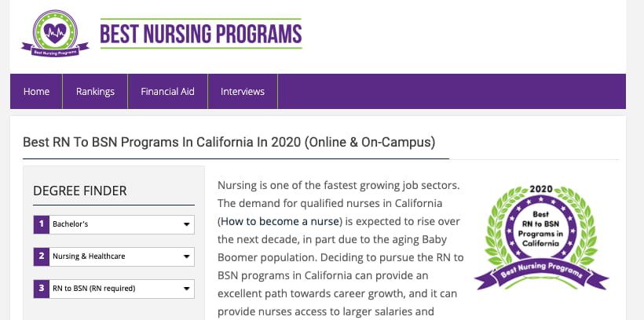644x320 pixels.
Task: Click the number 3 step badge
Action: pyautogui.click(x=40, y=288)
